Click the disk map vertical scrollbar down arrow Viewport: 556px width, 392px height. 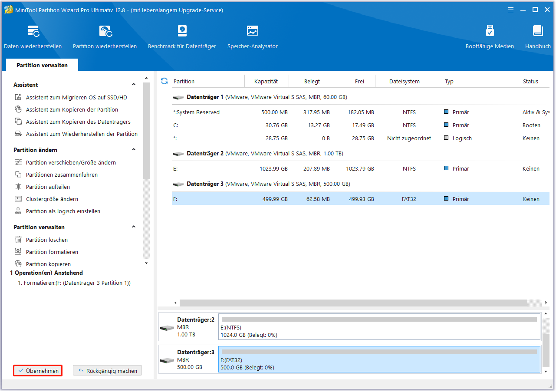tap(545, 371)
